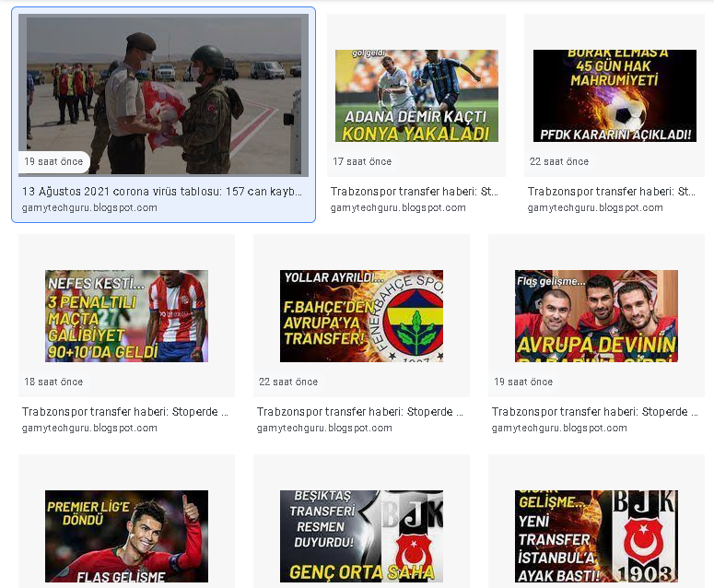Open the 'Yeni transfer İstanbul'a ayak bastı' thumbnail

tap(596, 536)
